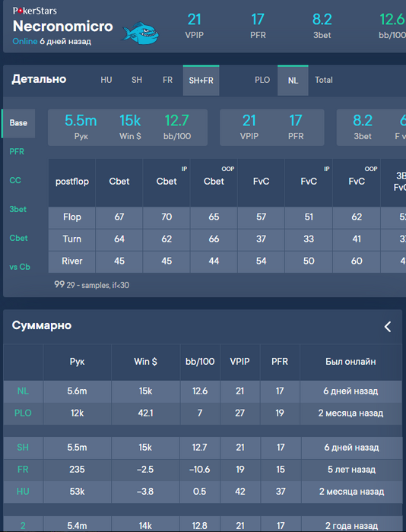
Task: Click River FvC OOP value 60
Action: coord(357,261)
